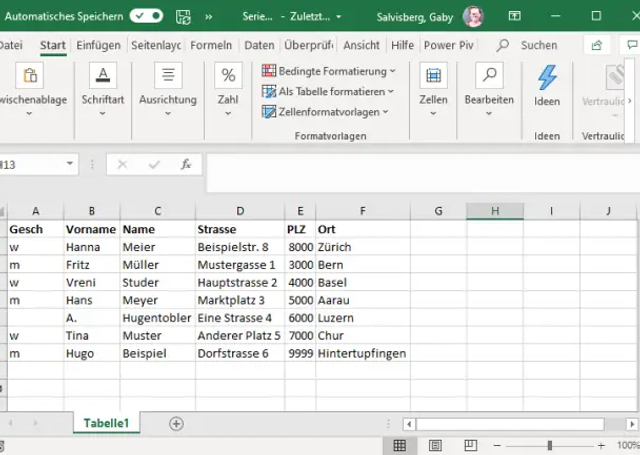Open the Ansicht tab
This screenshot has width=640, height=455.
[361, 45]
